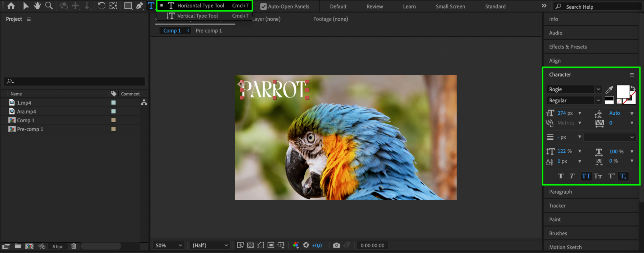Click the Home icon in toolbar
The image size is (644, 253).
coord(11,6)
